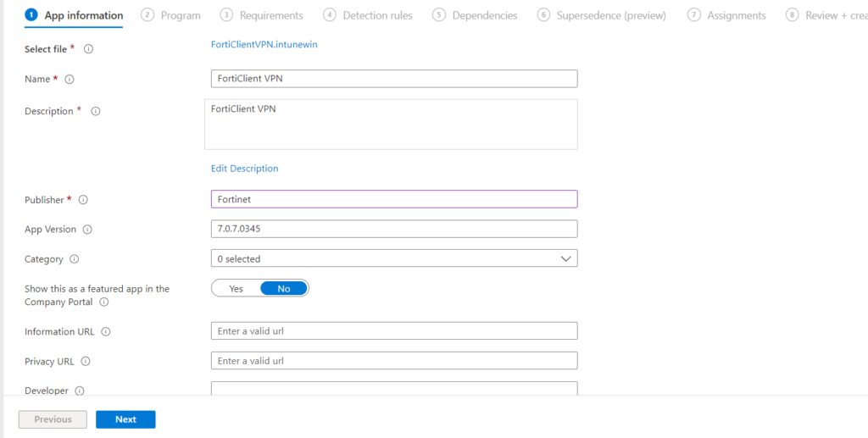Open the FortiClientVPN.intunewin file link
This screenshot has height=438, width=868.
[x=264, y=44]
